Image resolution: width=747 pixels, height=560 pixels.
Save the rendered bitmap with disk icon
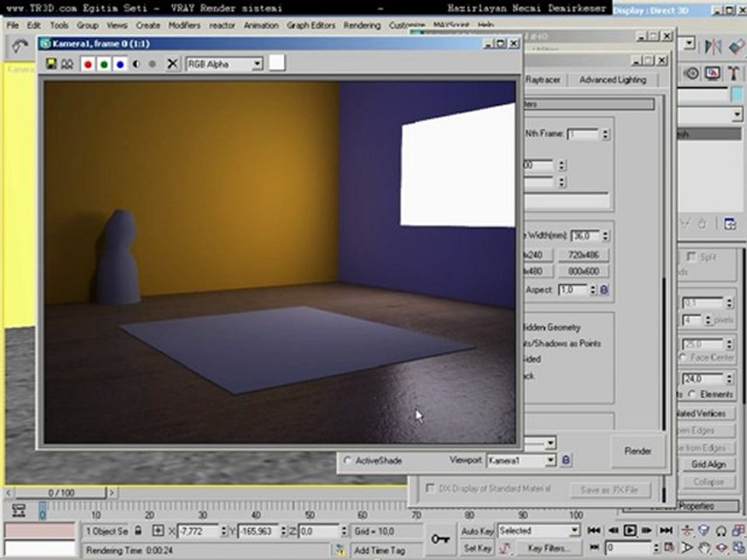point(51,64)
